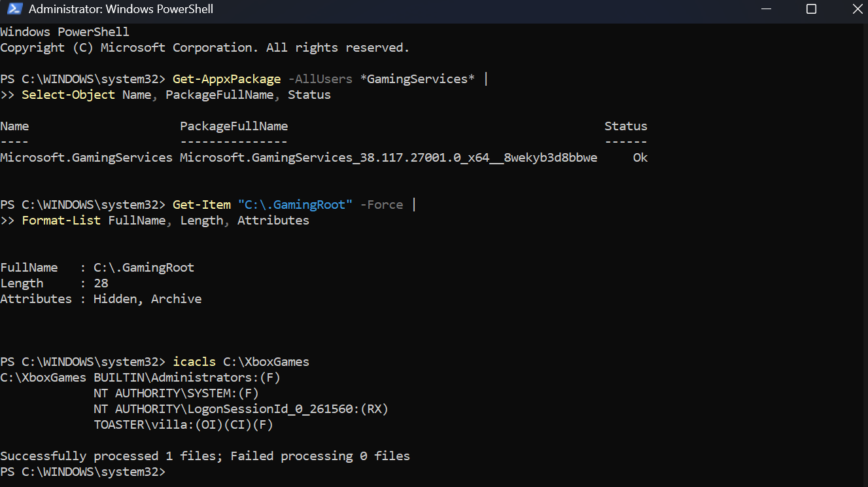Screen dimensions: 868x487
Task: Click the PowerShell icon in the title bar
Action: [x=13, y=9]
